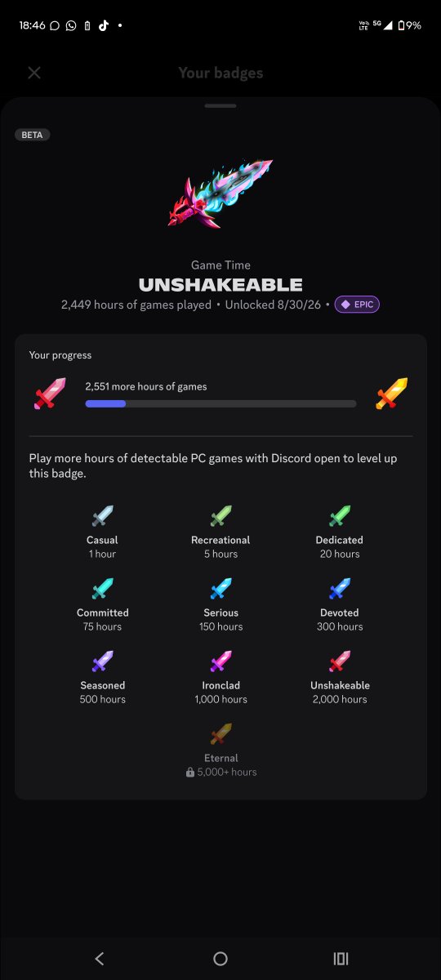
Task: Tap the Devoted 300 hours blue sword
Action: [x=340, y=589]
